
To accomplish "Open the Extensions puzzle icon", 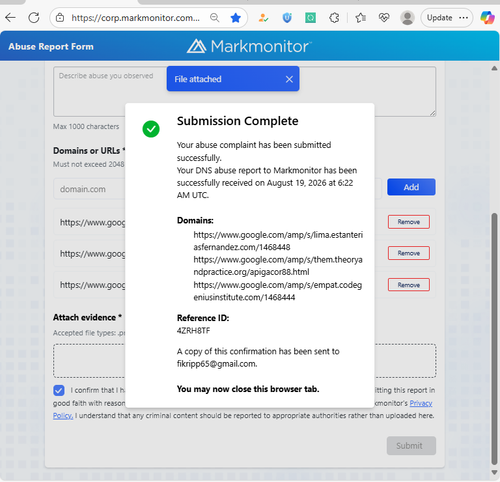I will 334,18.
